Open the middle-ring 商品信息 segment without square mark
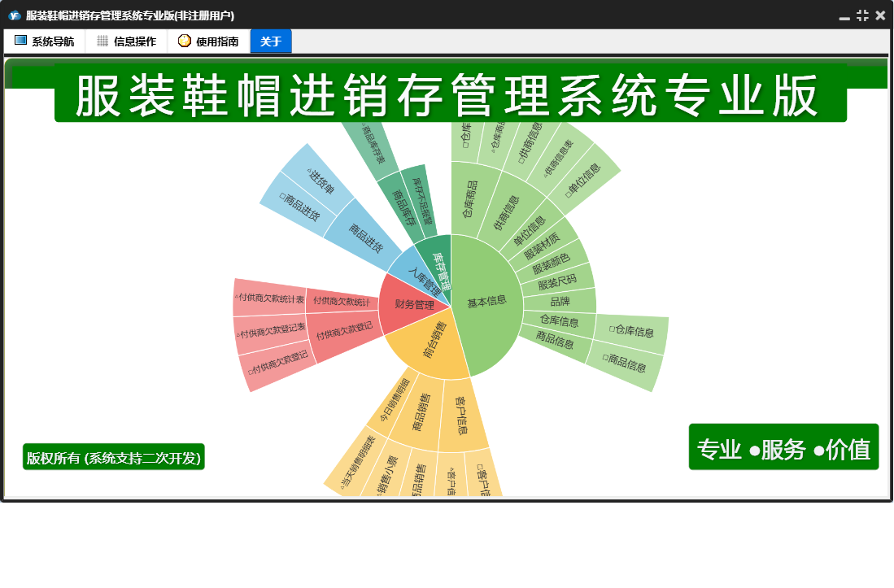This screenshot has width=894, height=588. [x=554, y=340]
